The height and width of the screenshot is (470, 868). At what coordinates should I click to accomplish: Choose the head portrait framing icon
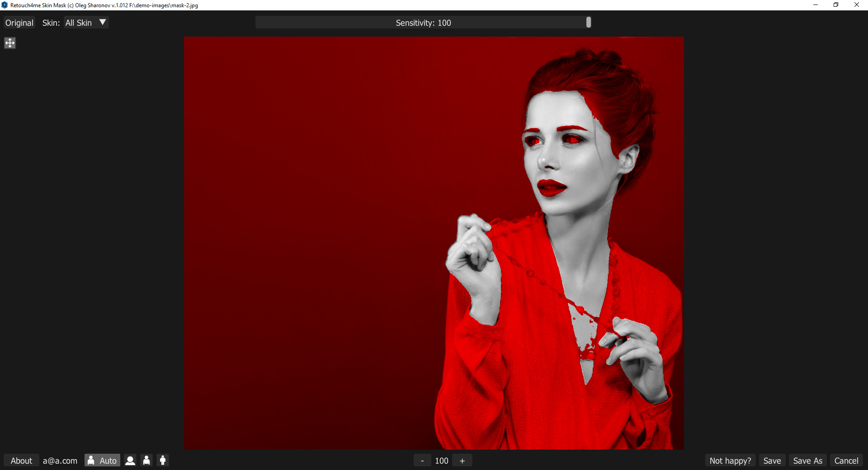coord(130,461)
